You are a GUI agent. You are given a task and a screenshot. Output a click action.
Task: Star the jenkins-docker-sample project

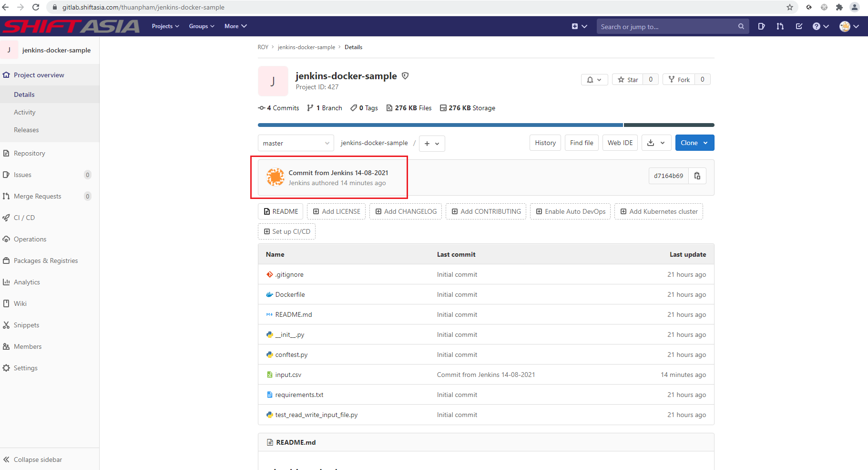point(628,80)
